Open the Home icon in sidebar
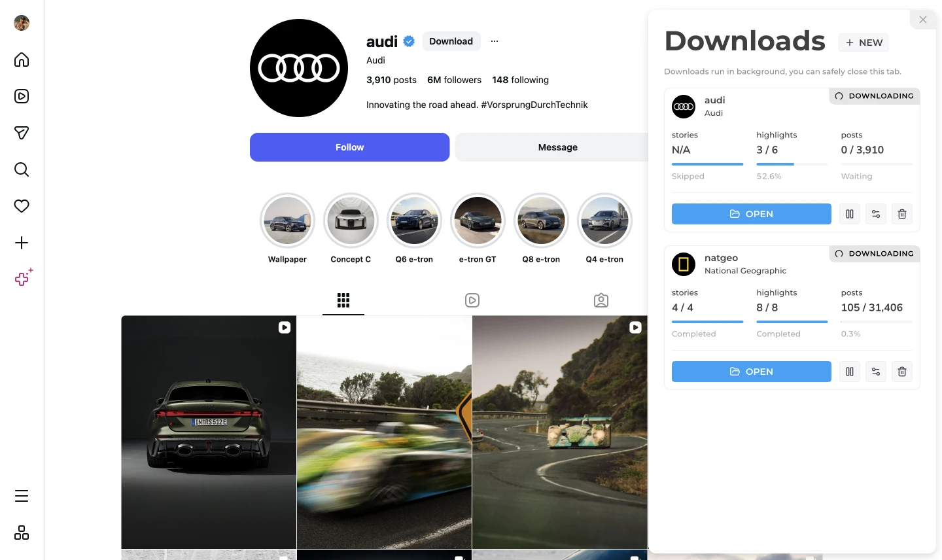 click(22, 60)
